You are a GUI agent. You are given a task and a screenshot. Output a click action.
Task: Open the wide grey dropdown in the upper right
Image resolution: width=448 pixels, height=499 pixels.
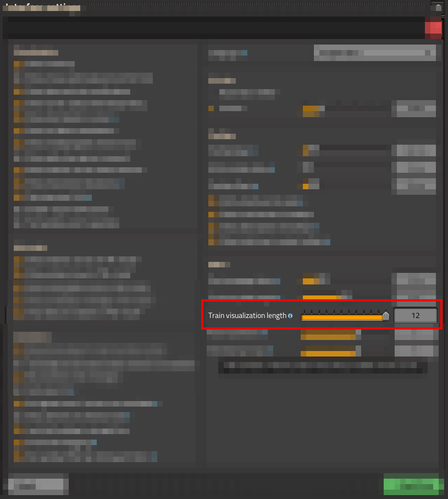(377, 52)
